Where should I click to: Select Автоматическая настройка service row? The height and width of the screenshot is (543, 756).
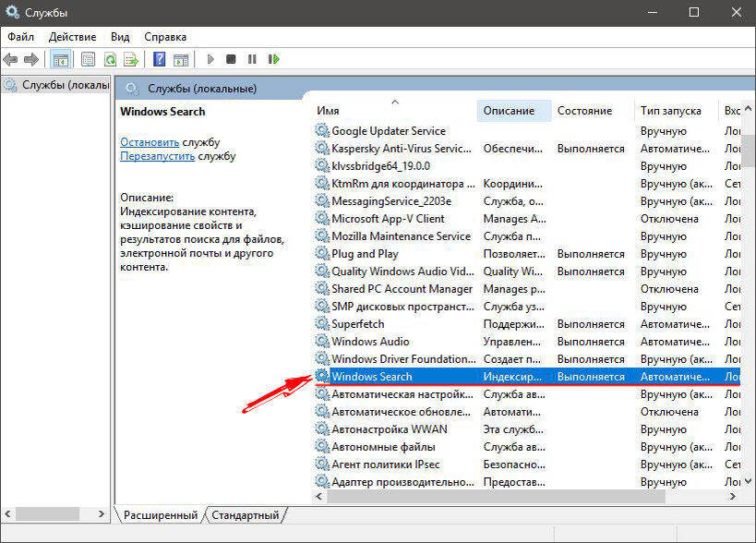pyautogui.click(x=527, y=394)
